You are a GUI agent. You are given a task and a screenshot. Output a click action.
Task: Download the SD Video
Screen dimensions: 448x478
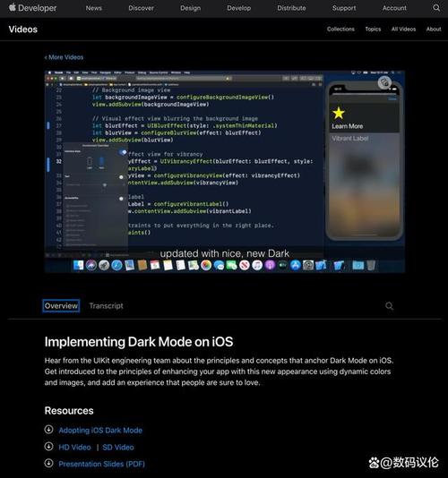coord(118,448)
